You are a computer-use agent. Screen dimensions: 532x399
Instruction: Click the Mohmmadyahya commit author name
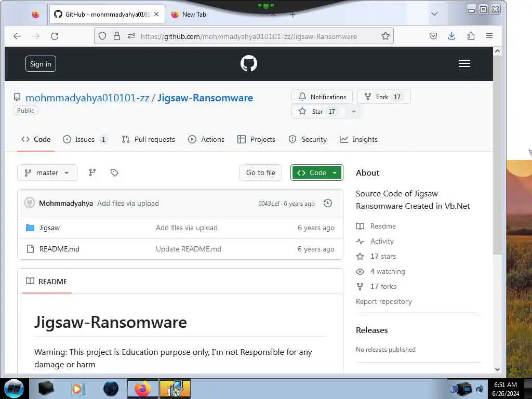pos(66,203)
